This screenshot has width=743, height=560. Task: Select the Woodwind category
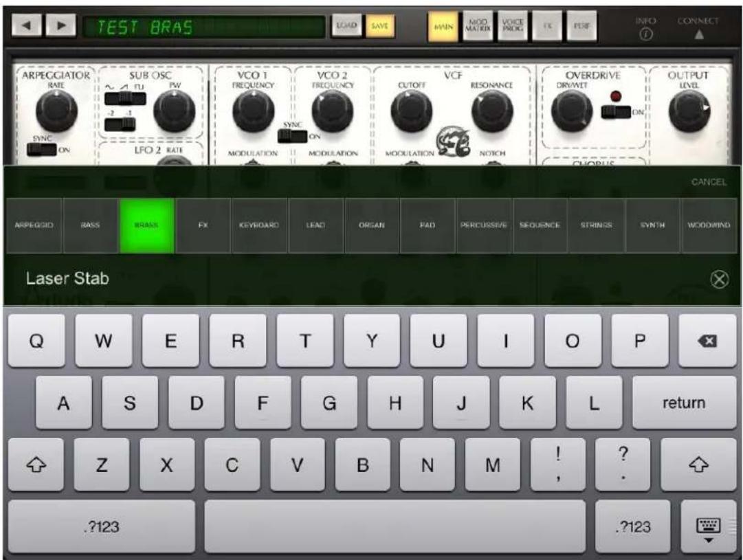tap(709, 225)
